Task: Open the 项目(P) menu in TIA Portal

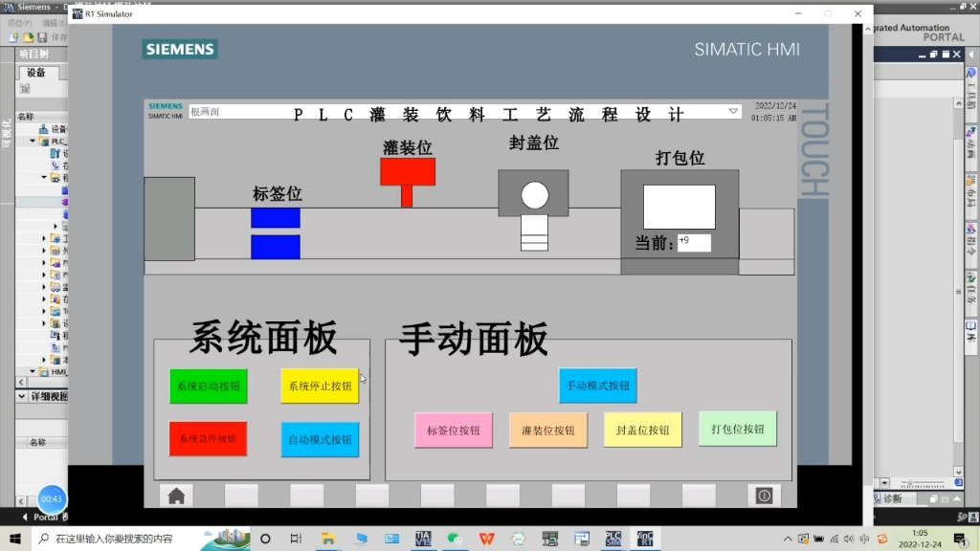Action: [17, 22]
